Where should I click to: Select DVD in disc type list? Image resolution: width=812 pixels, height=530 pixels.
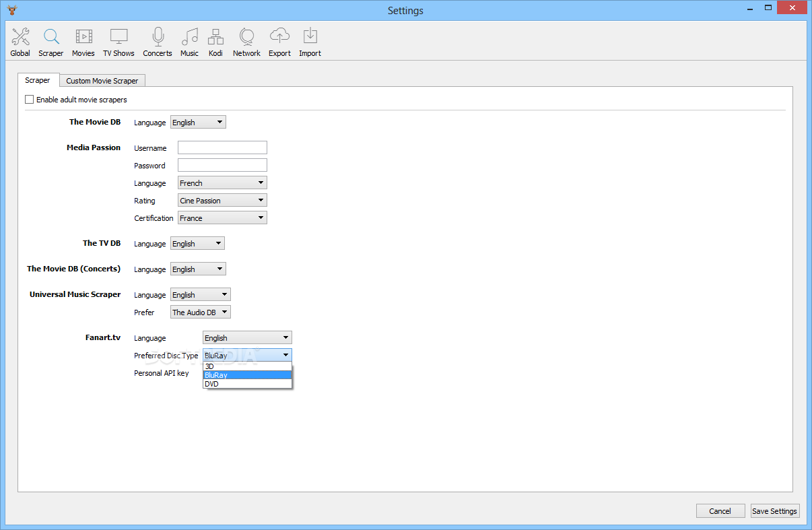pos(247,384)
